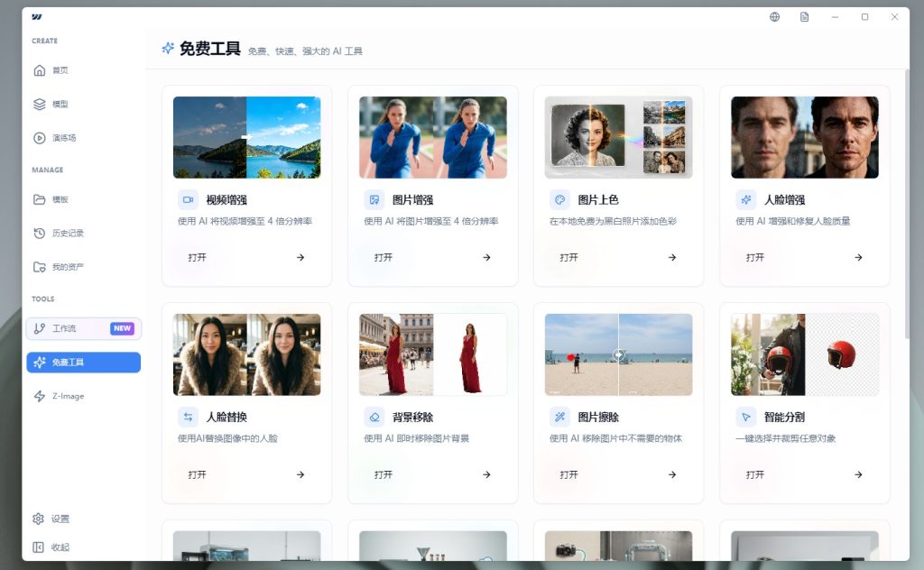924x570 pixels.
Task: Click the 视频增强 lake preview thumbnail
Action: (247, 137)
